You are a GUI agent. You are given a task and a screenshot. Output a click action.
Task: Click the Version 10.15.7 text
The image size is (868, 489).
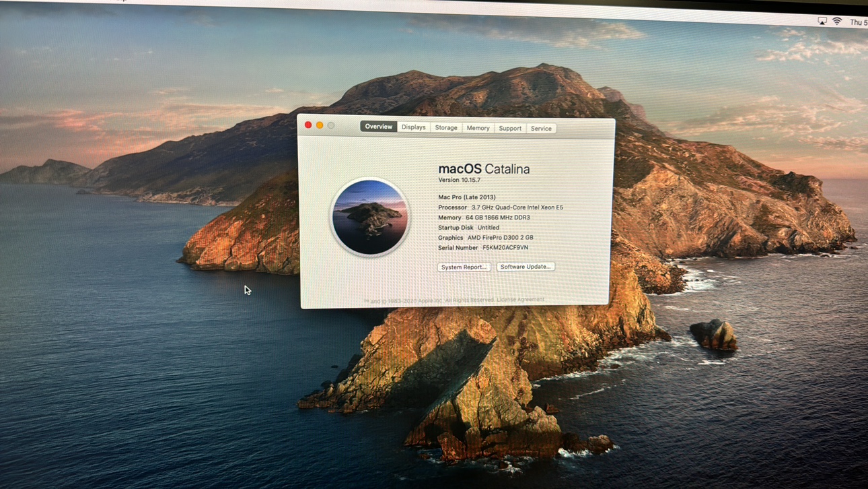(x=460, y=181)
